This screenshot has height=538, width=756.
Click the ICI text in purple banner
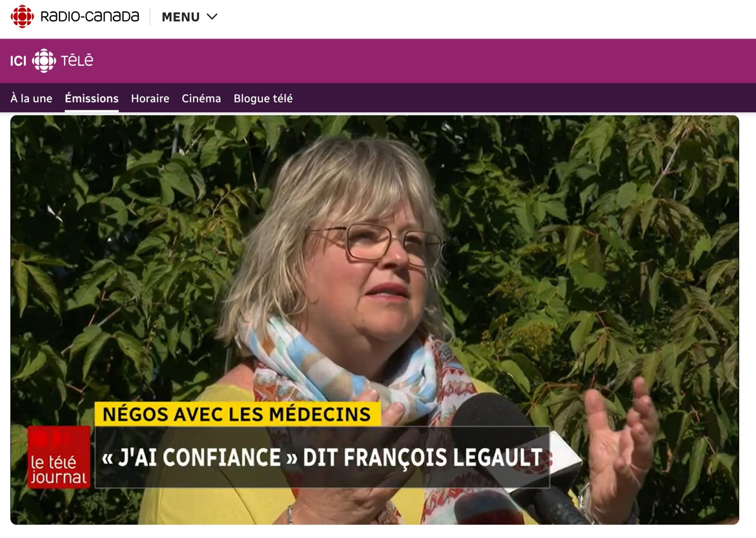coord(18,61)
